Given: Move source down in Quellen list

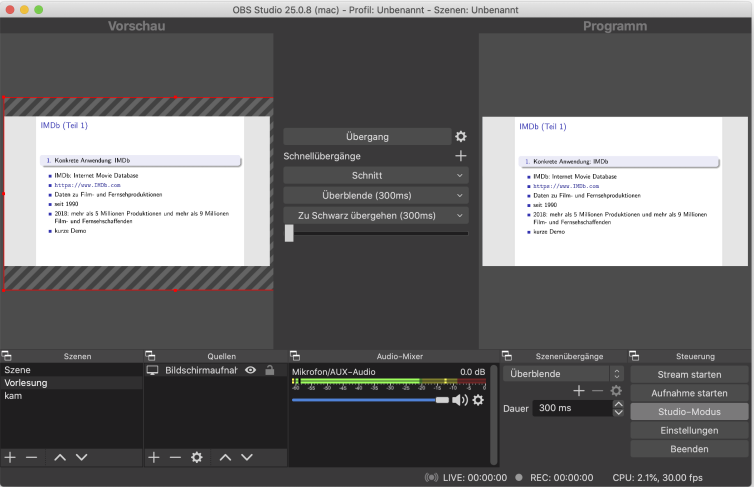Looking at the screenshot, I should click(247, 457).
